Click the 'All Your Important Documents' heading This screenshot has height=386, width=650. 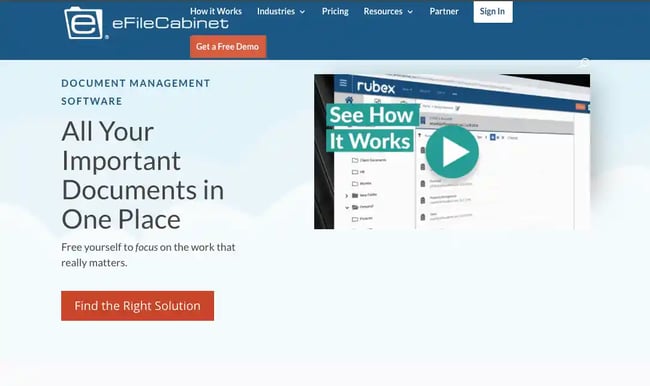[143, 175]
